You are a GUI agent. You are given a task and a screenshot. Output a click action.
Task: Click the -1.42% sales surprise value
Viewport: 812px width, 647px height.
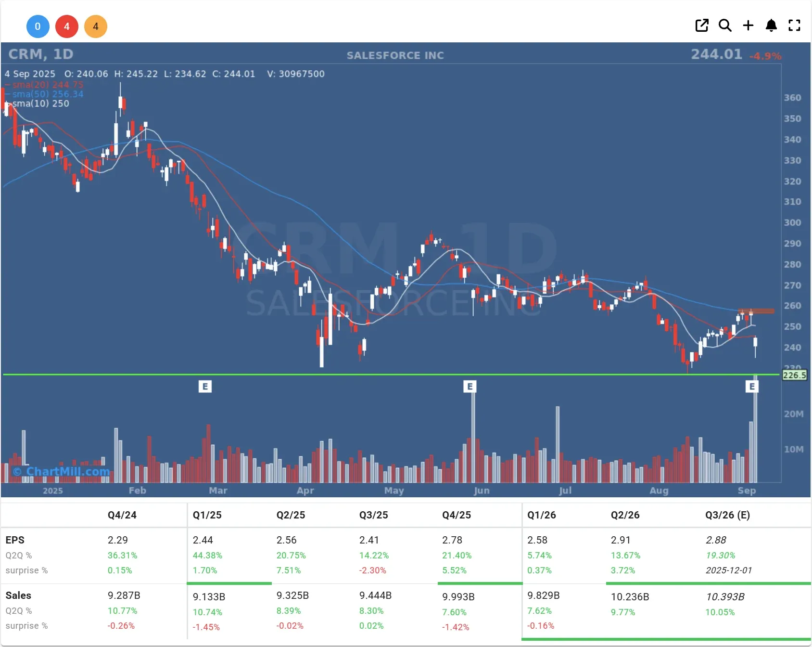pyautogui.click(x=456, y=627)
